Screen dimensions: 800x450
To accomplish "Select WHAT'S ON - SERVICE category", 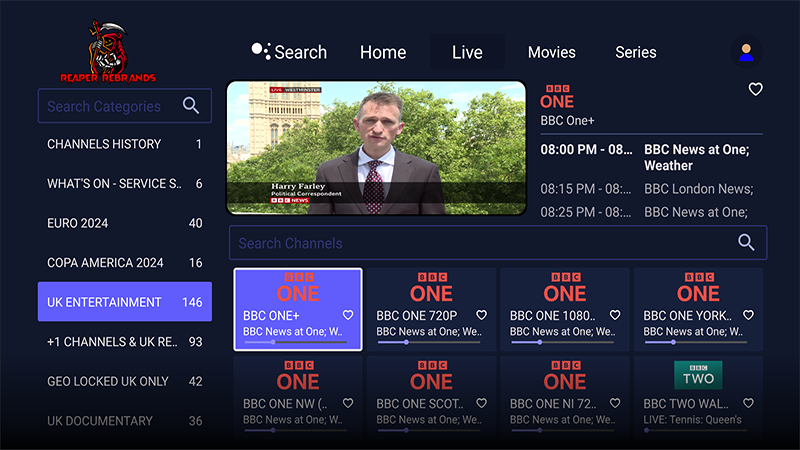I will pos(125,184).
